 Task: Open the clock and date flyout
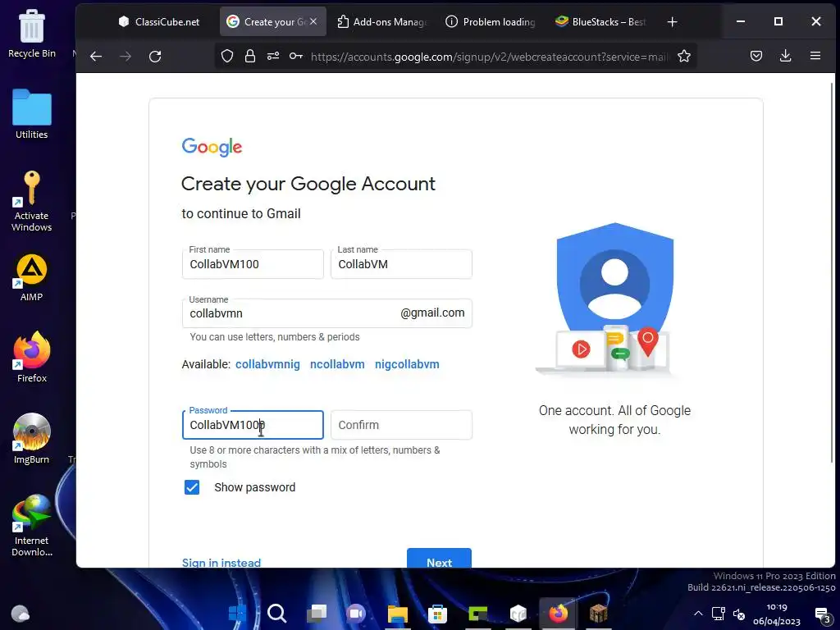pos(777,614)
